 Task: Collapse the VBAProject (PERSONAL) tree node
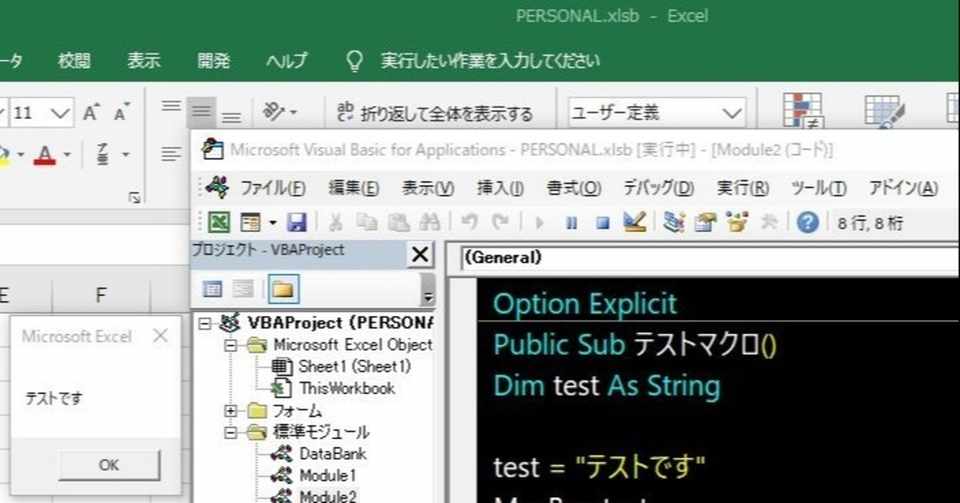tap(205, 323)
